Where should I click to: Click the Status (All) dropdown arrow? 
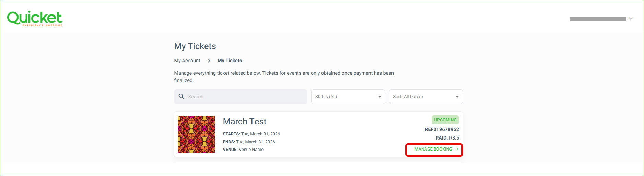pos(379,97)
